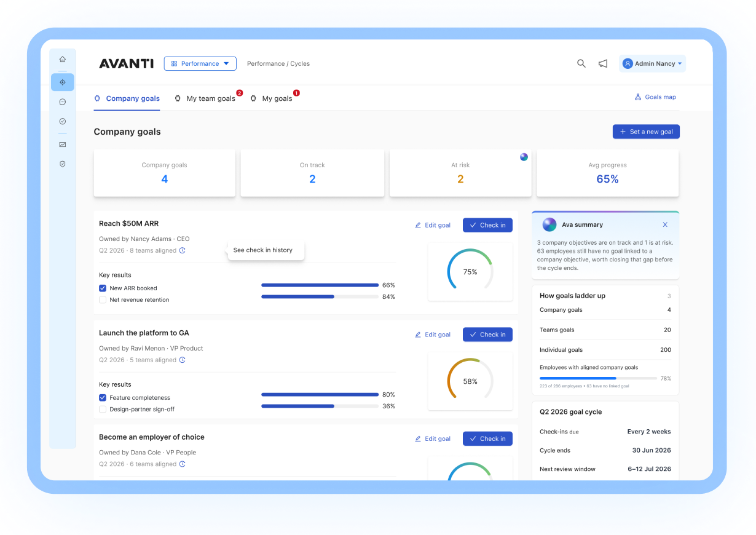Open the chat bubble icon in sidebar

62,101
